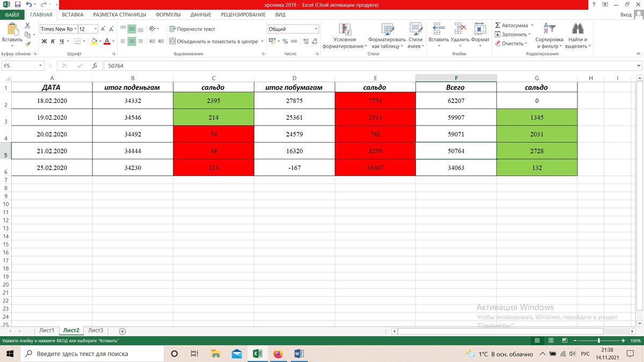
Task: Toggle italic К formatting
Action: (53, 41)
